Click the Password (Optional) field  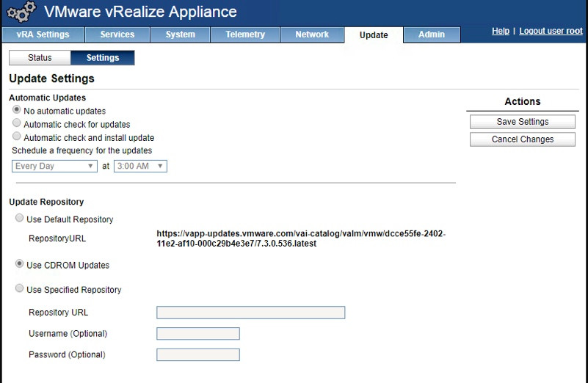coord(198,355)
